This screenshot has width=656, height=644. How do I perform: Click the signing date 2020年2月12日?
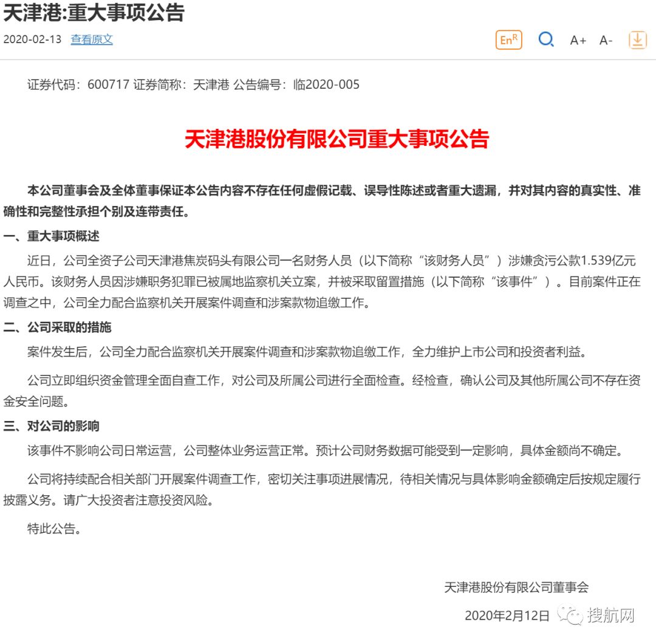pyautogui.click(x=507, y=615)
